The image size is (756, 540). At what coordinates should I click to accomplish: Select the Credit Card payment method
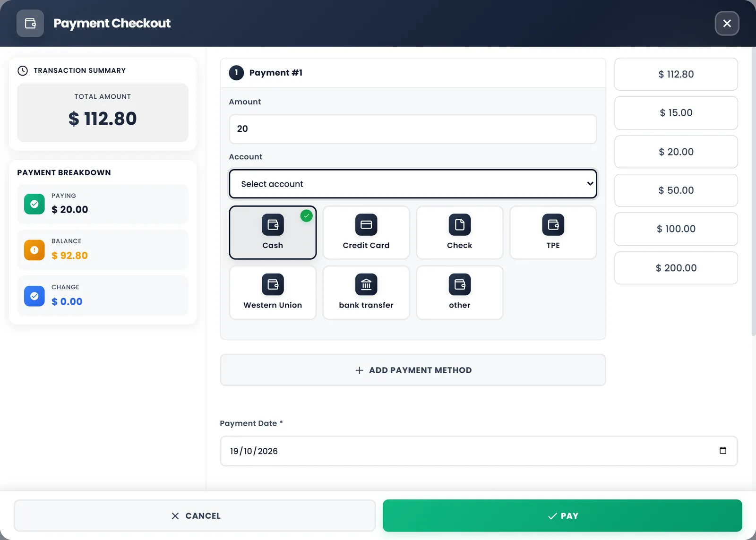point(366,232)
